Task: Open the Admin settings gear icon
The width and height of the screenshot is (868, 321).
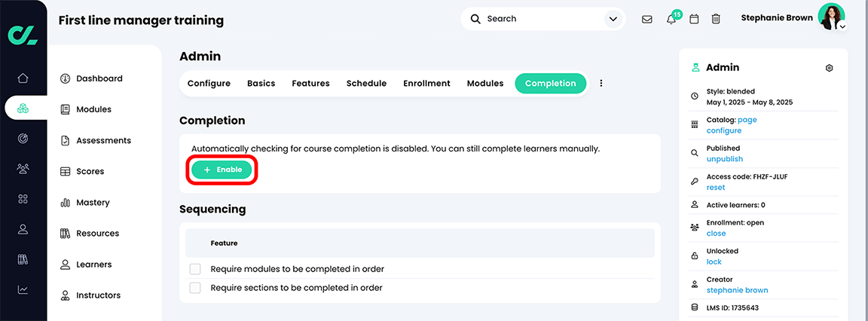Action: click(x=829, y=68)
